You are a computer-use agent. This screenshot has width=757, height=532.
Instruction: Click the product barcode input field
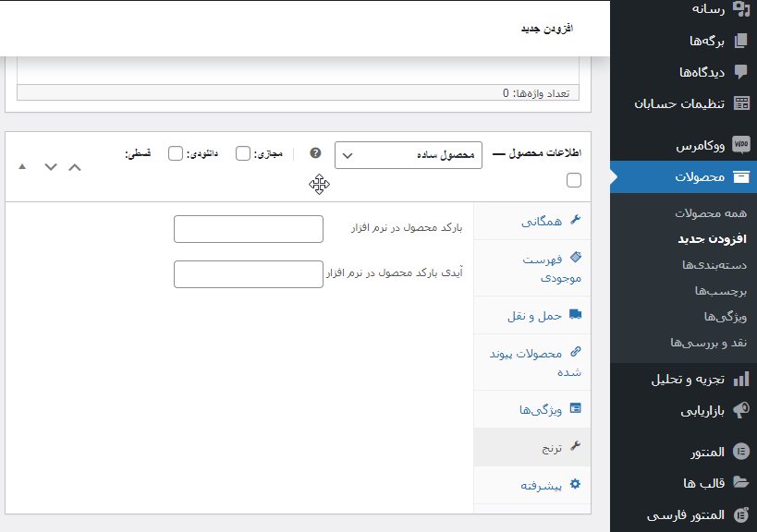pos(248,229)
